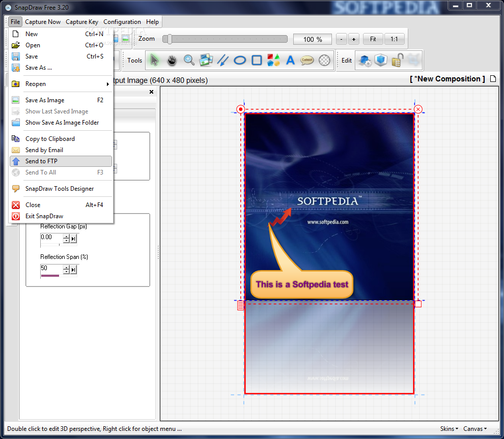504x439 pixels.
Task: Choose Save As Image
Action: pyautogui.click(x=61, y=100)
